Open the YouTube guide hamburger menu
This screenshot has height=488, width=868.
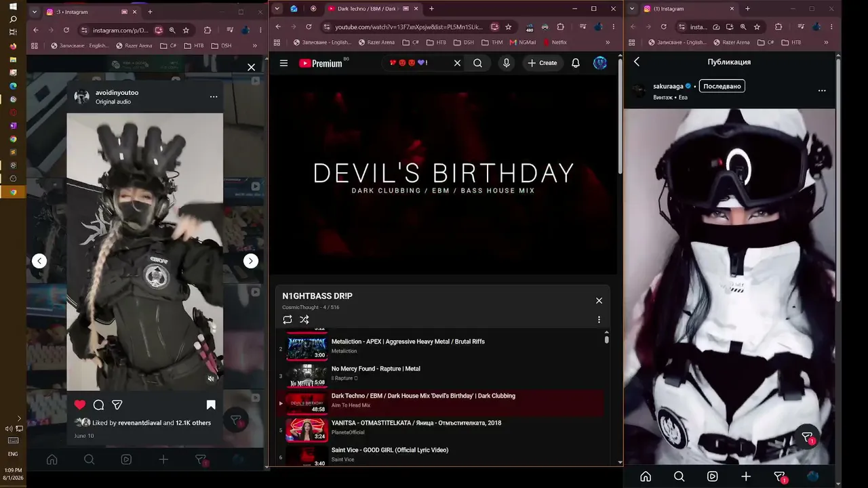click(284, 63)
